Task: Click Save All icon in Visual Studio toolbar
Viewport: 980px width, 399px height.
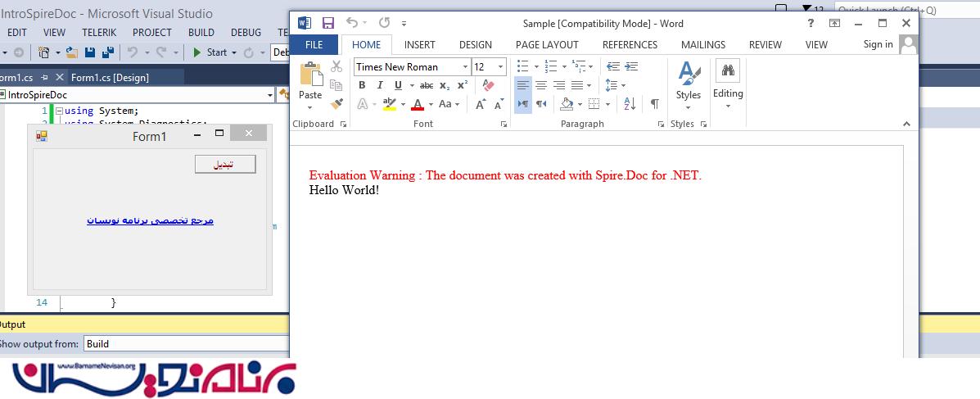Action: tap(106, 52)
